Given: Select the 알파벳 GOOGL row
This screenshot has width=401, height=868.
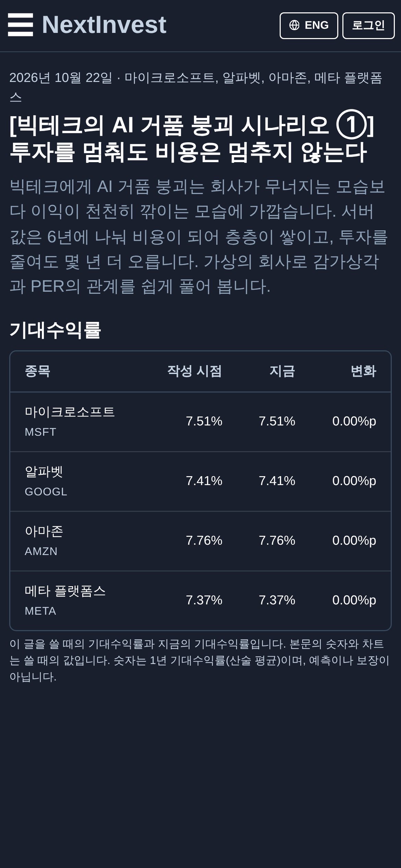Looking at the screenshot, I should click(x=200, y=481).
